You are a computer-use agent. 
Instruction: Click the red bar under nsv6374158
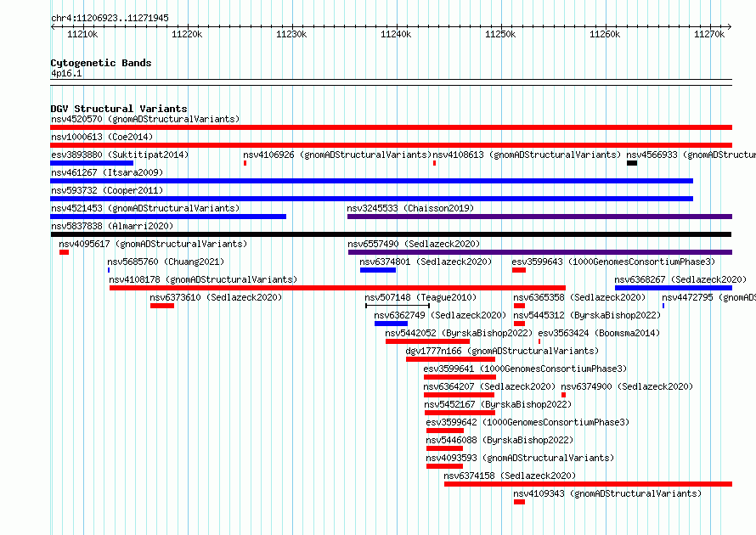588,484
